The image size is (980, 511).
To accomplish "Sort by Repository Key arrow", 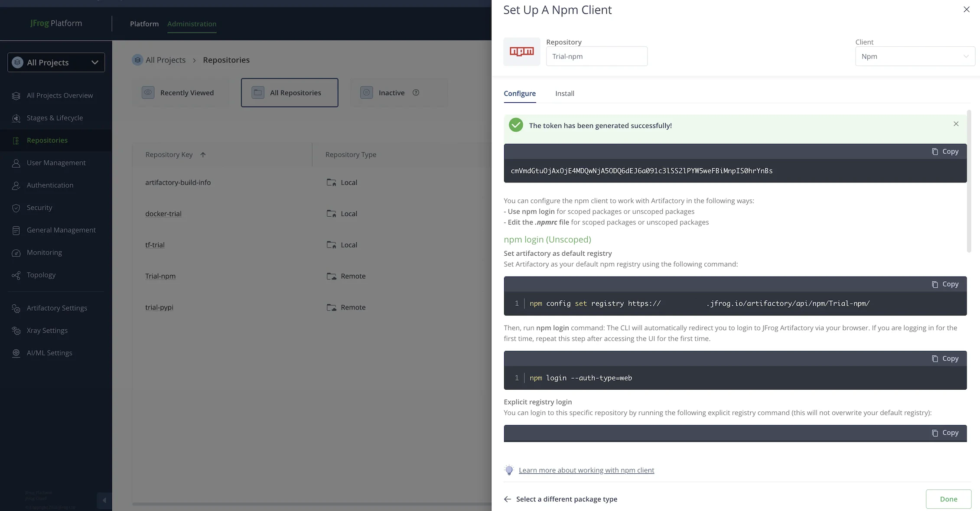I will [x=203, y=155].
